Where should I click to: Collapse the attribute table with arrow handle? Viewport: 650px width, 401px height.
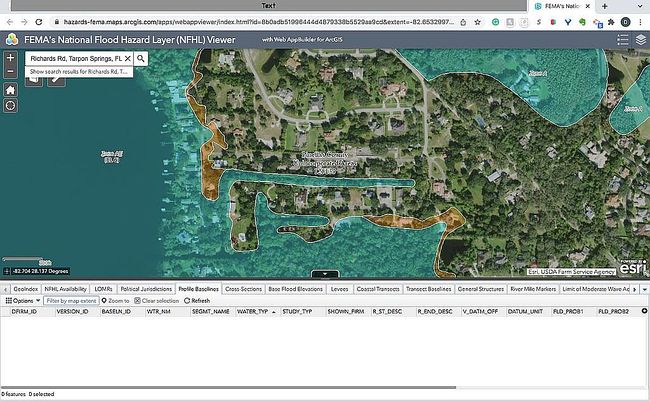tap(325, 274)
